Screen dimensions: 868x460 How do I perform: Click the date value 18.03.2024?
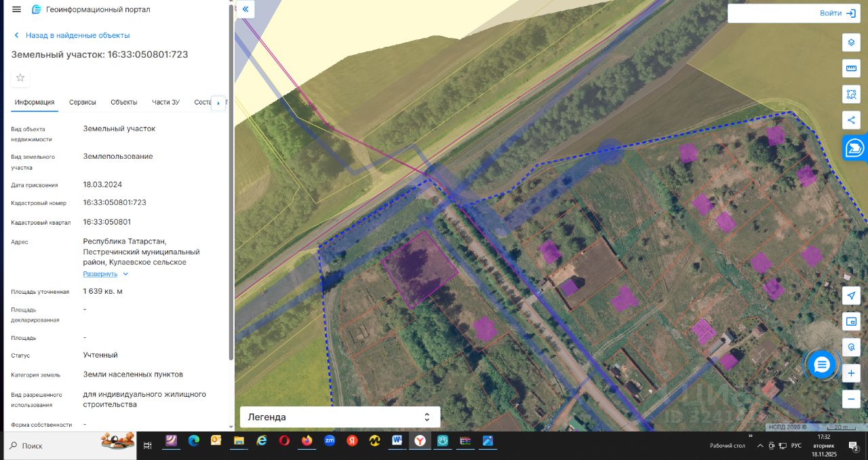[102, 185]
